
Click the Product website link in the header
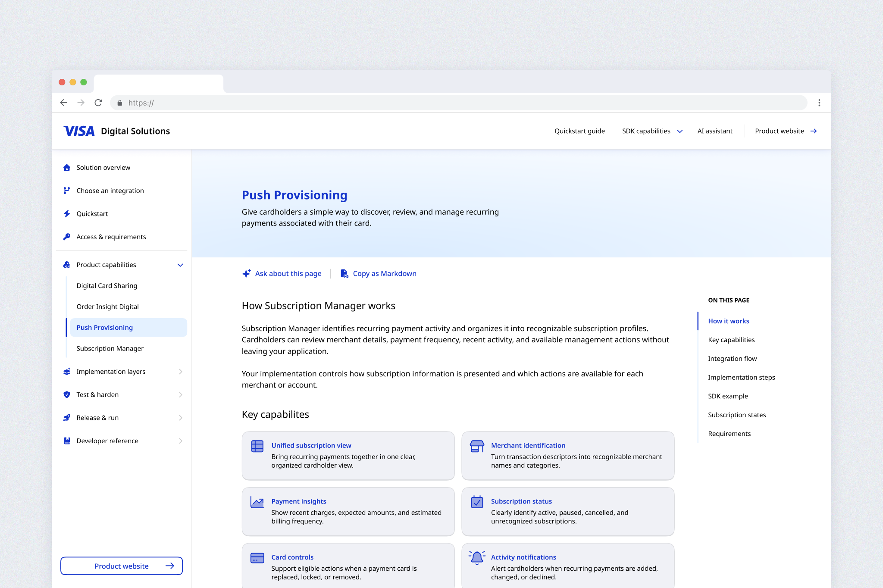(786, 131)
